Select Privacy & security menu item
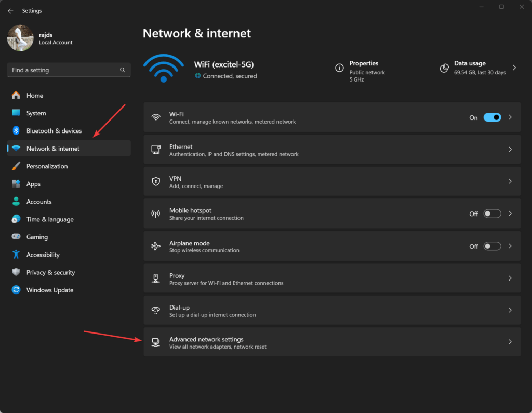Viewport: 532px width, 413px height. pos(50,272)
